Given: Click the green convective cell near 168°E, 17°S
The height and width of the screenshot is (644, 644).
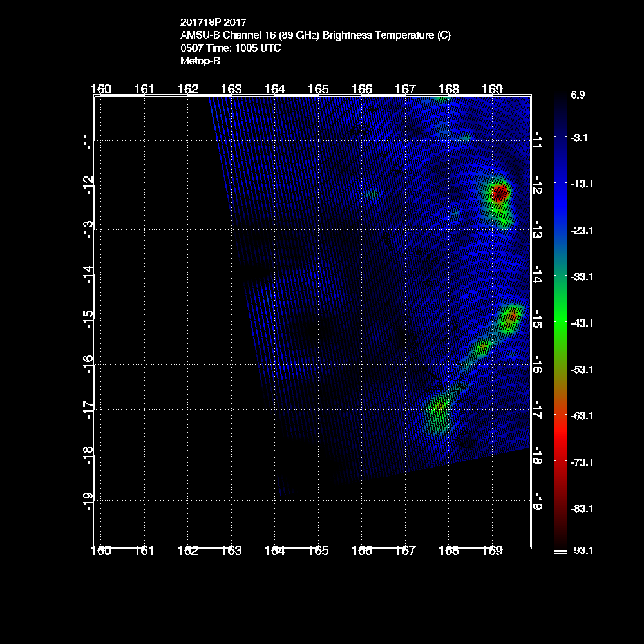Looking at the screenshot, I should [439, 408].
